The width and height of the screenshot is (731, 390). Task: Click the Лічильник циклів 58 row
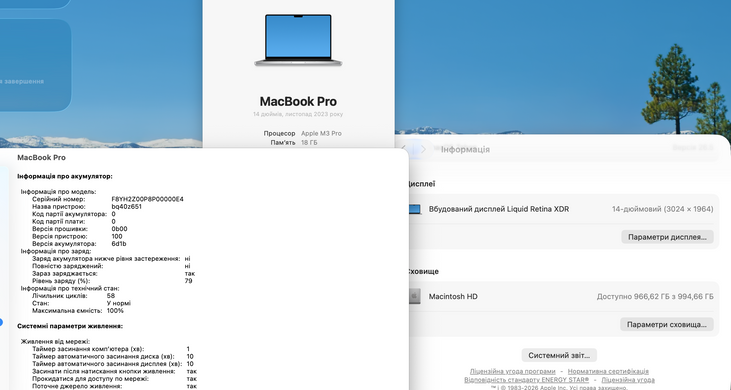(74, 295)
